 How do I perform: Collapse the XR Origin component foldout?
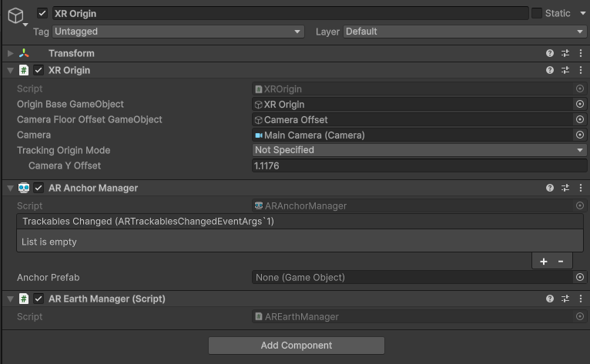click(x=10, y=70)
